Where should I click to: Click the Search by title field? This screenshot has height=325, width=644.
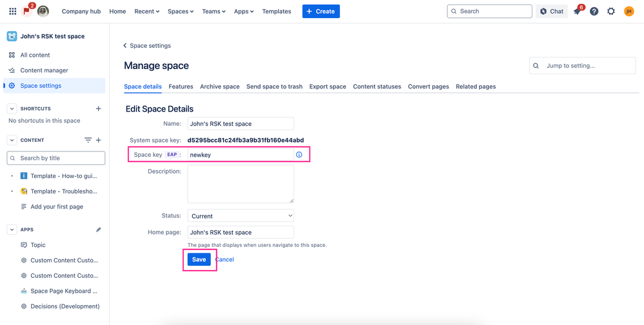click(56, 158)
